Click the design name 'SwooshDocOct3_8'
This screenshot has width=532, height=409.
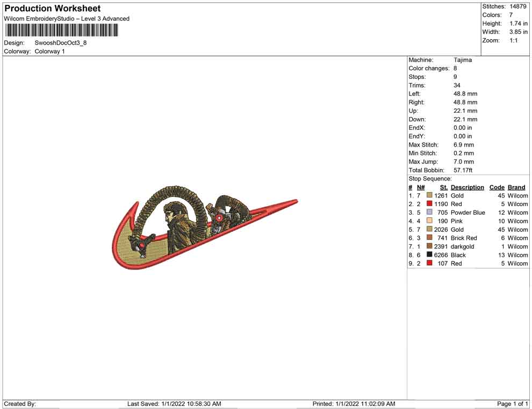(61, 43)
